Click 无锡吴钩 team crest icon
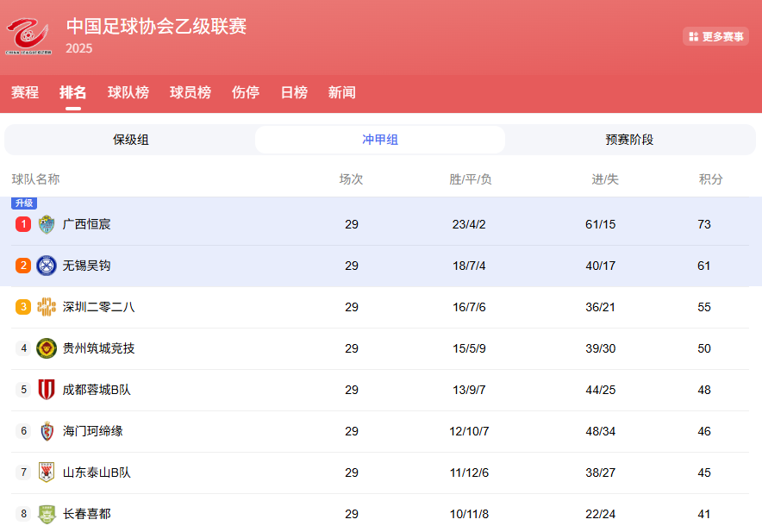The width and height of the screenshot is (762, 532). point(47,266)
